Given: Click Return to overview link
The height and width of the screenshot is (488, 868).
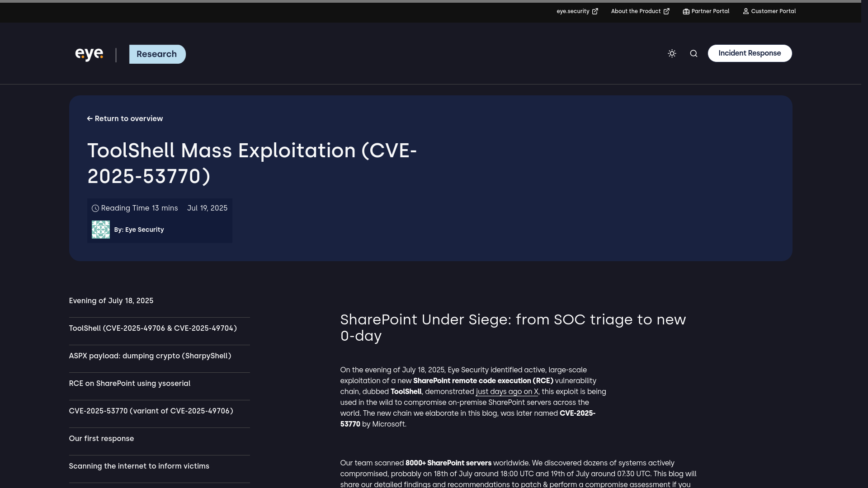Looking at the screenshot, I should point(125,118).
